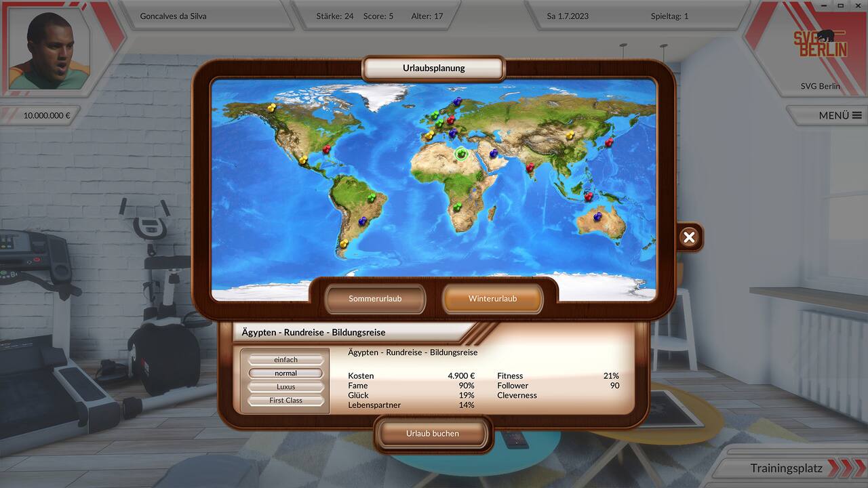This screenshot has width=868, height=488.
Task: Switch to the Sommerurlaub tab
Action: 375,299
